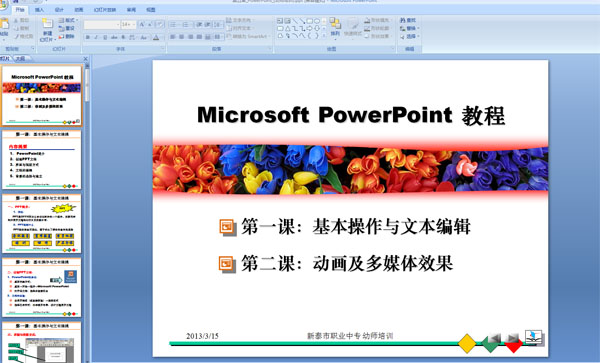Select the Format Painter (格式刷) brush
The image size is (600, 363).
pyautogui.click(x=16, y=36)
